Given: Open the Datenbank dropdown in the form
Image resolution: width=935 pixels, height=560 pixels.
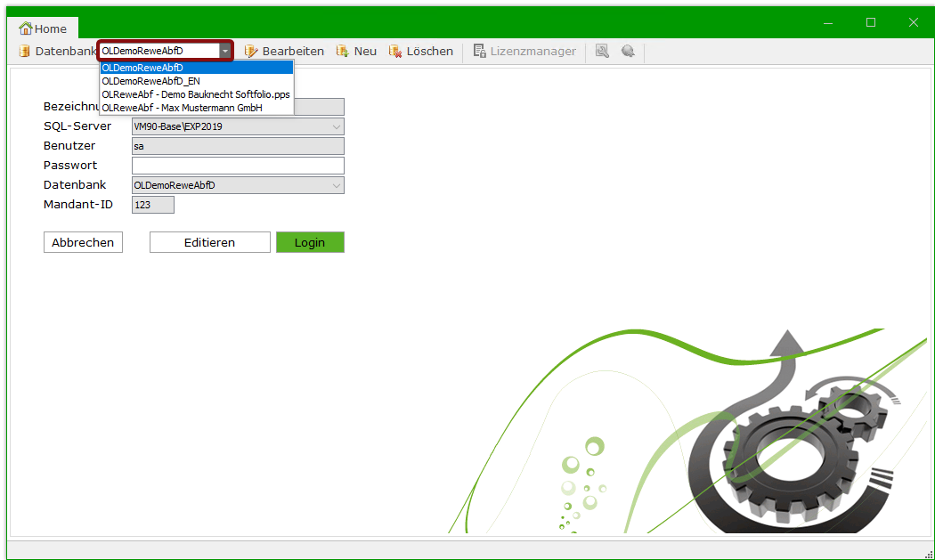Looking at the screenshot, I should pos(336,185).
